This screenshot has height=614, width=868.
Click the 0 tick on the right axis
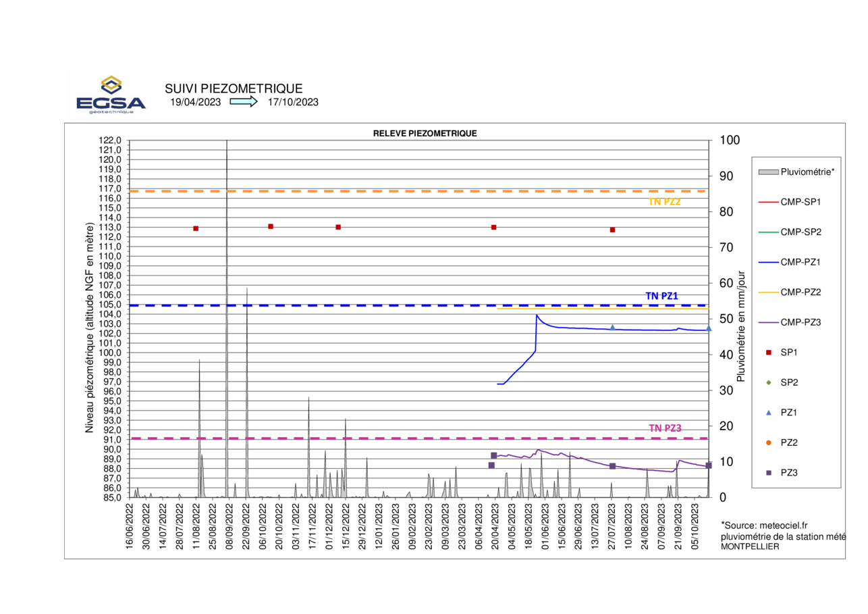click(x=722, y=498)
